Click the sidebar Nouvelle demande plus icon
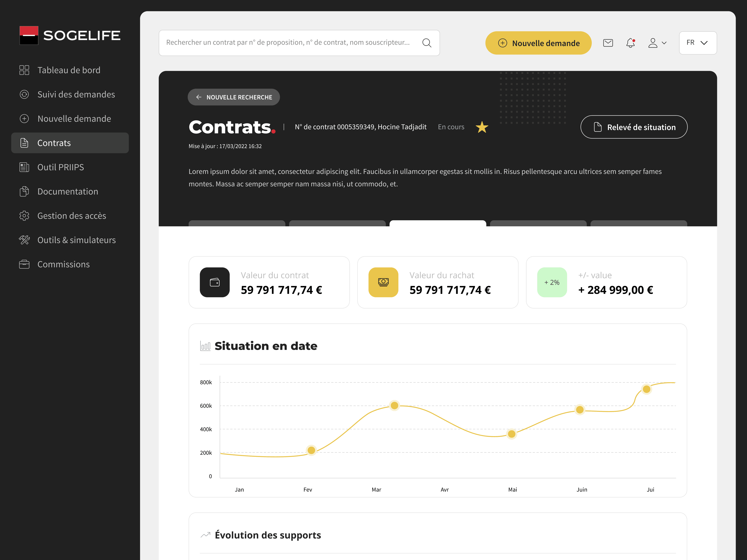The width and height of the screenshot is (747, 560). pyautogui.click(x=24, y=119)
